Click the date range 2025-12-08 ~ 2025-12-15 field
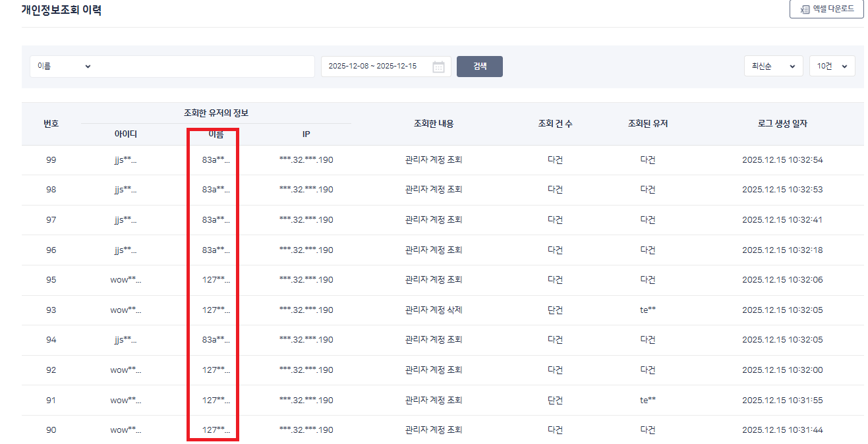This screenshot has width=868, height=444. tap(372, 67)
